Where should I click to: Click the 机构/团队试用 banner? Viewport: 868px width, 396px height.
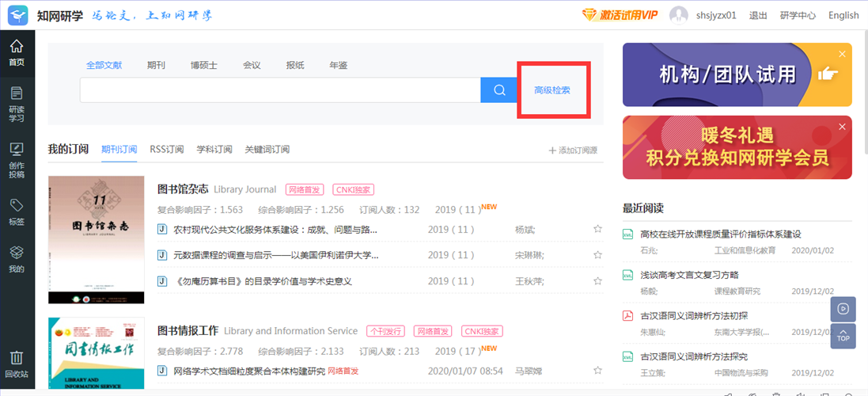(x=737, y=74)
